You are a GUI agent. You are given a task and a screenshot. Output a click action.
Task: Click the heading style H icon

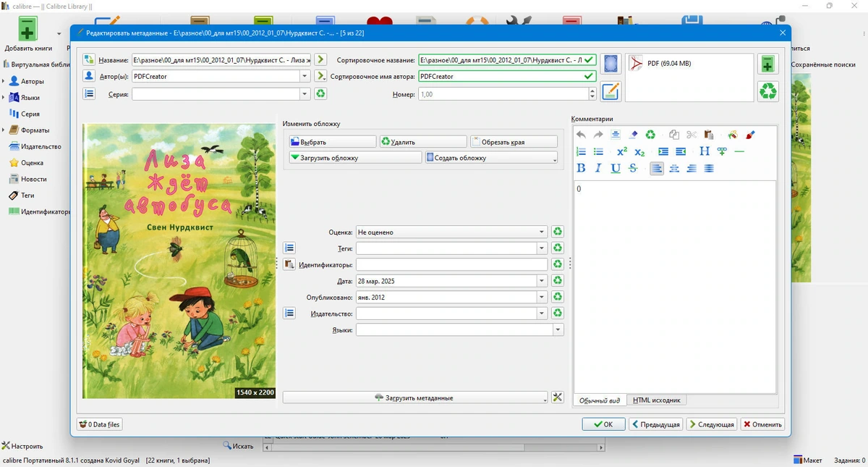(x=705, y=151)
